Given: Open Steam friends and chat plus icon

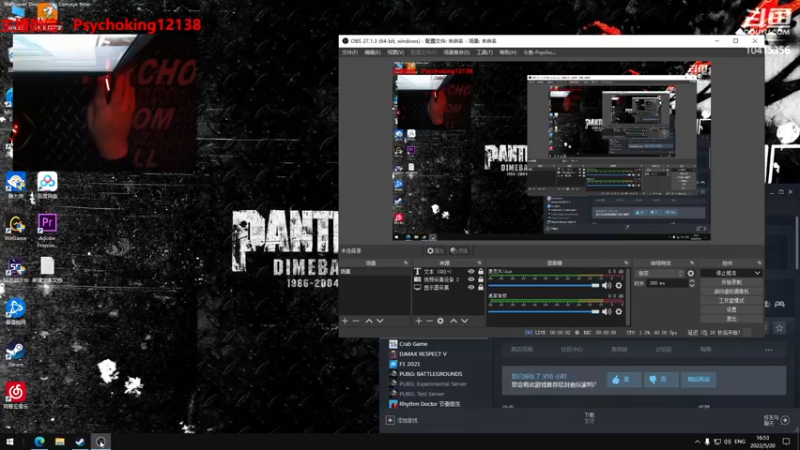Looking at the screenshot, I should 785,420.
